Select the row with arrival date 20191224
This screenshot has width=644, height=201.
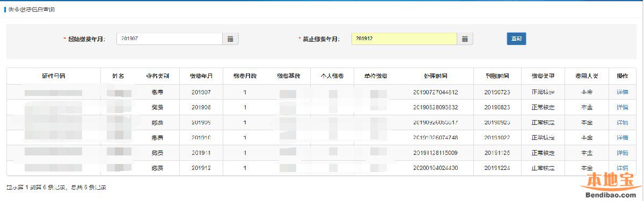321,168
